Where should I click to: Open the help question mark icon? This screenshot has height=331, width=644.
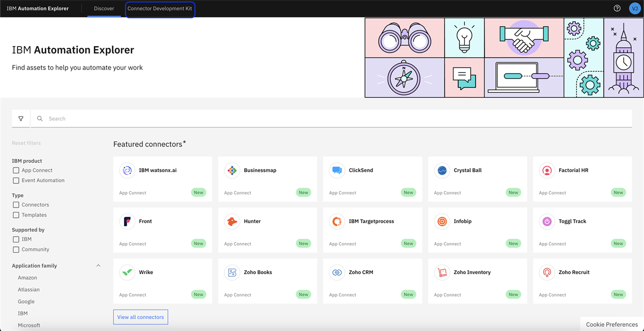tap(617, 9)
